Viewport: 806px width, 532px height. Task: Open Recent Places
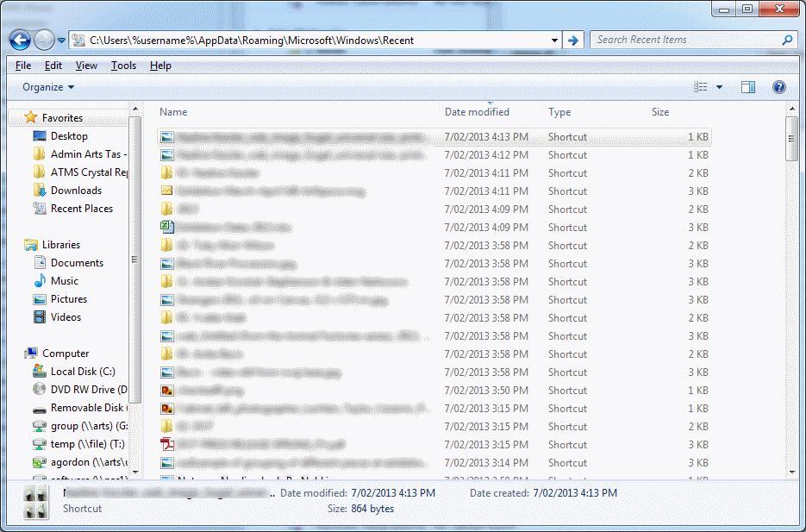tap(82, 209)
